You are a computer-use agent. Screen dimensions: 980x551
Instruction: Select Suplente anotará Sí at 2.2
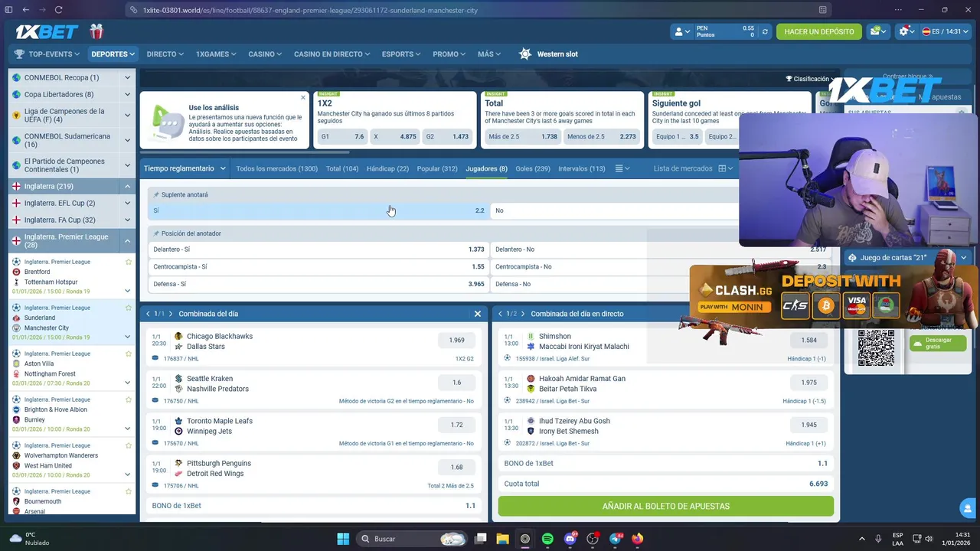tap(318, 210)
